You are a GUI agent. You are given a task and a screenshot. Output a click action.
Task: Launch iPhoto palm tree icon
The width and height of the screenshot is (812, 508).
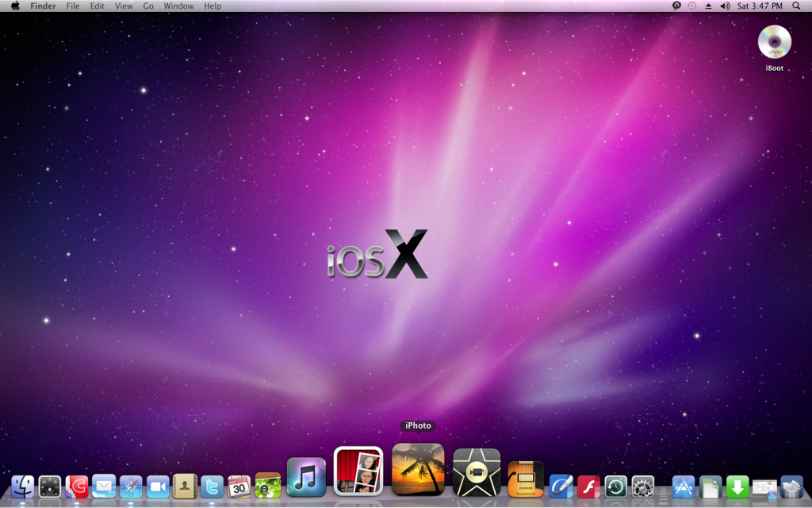(x=418, y=470)
